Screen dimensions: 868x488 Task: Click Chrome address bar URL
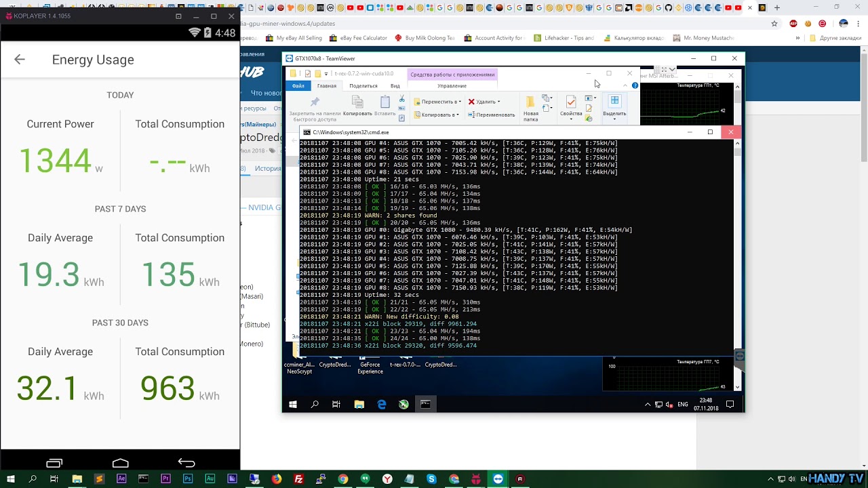click(289, 23)
